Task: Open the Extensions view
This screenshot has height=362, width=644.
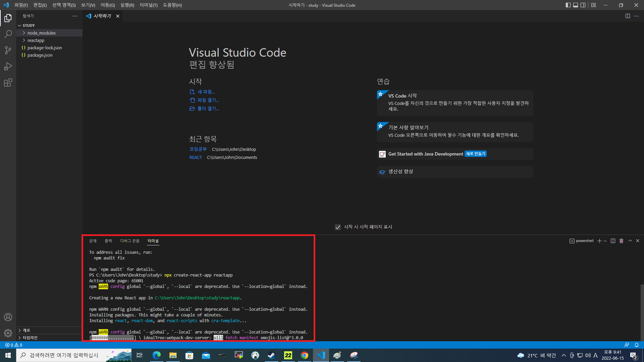Action: coord(8,82)
